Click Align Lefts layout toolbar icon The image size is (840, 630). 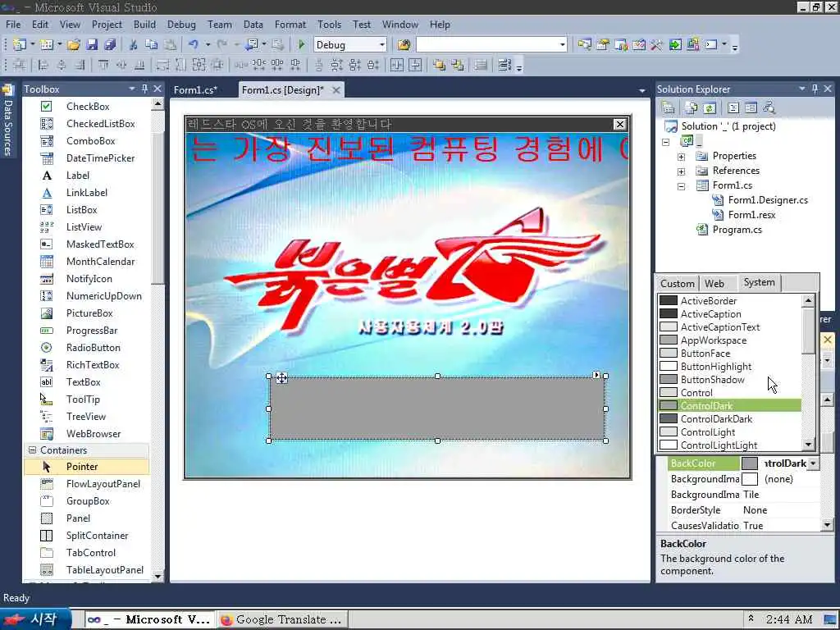(43, 66)
